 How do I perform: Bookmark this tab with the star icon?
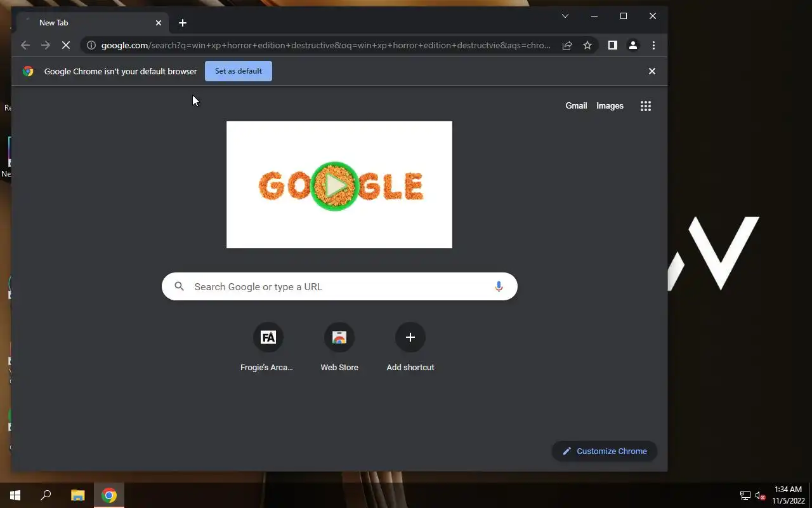tap(587, 45)
